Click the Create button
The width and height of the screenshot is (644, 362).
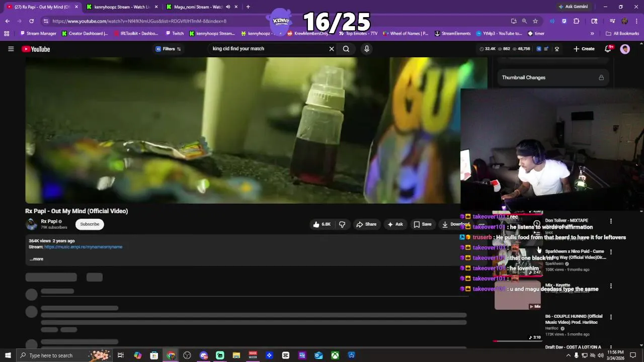[584, 49]
